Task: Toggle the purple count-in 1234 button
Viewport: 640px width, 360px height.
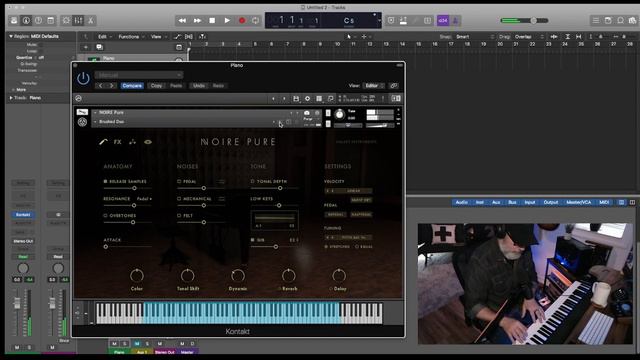Action: (443, 20)
